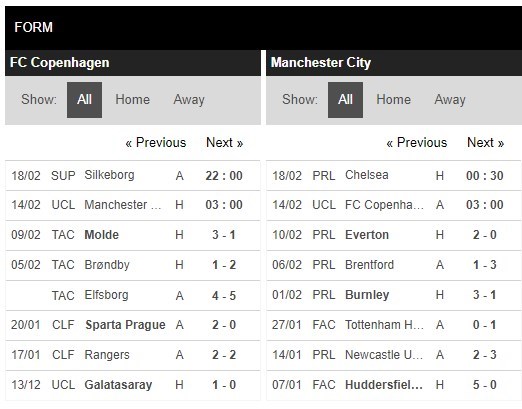Open the Silkeborg match row
Image resolution: width=522 pixels, height=409 pixels.
coord(133,175)
